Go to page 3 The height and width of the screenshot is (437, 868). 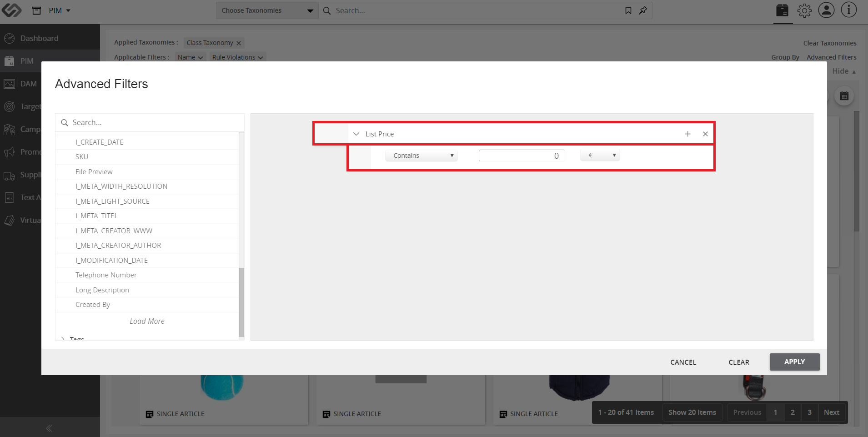click(x=809, y=412)
